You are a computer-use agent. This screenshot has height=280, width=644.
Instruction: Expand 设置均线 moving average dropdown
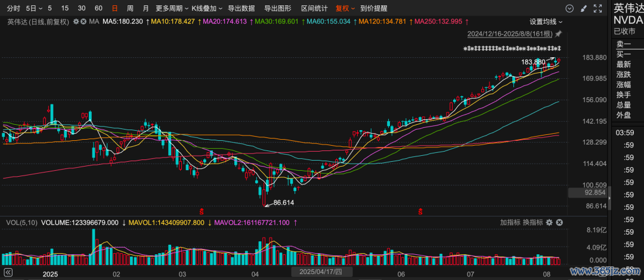click(546, 22)
